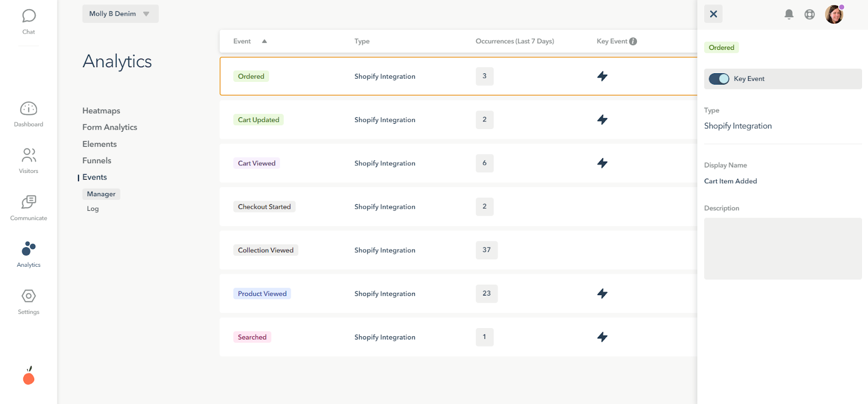This screenshot has width=868, height=404.
Task: Open the Molly B Denim site dropdown
Action: (120, 14)
